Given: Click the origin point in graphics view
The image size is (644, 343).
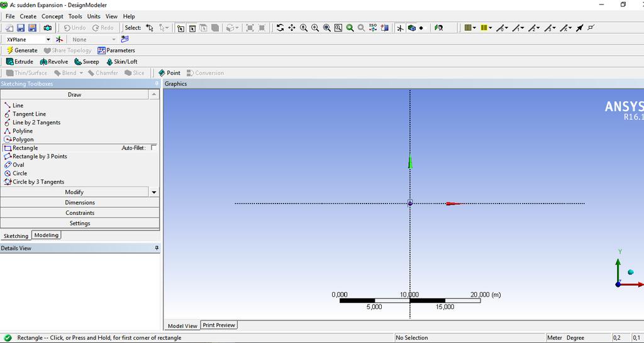Looking at the screenshot, I should [x=410, y=203].
